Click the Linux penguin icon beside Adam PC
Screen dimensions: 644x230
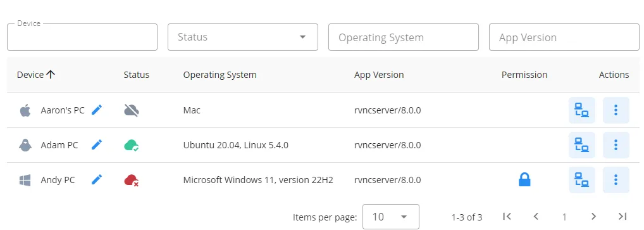[x=25, y=145]
